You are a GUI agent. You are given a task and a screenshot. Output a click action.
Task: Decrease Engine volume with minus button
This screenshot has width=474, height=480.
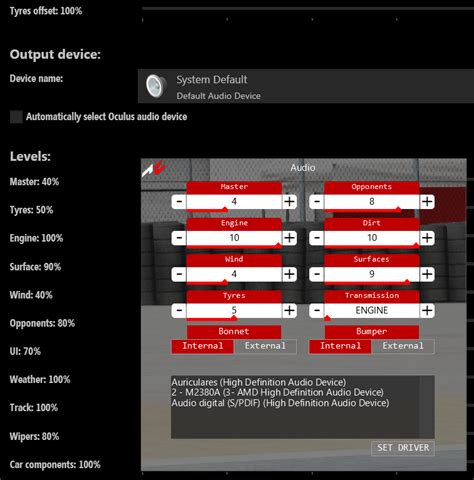click(179, 238)
